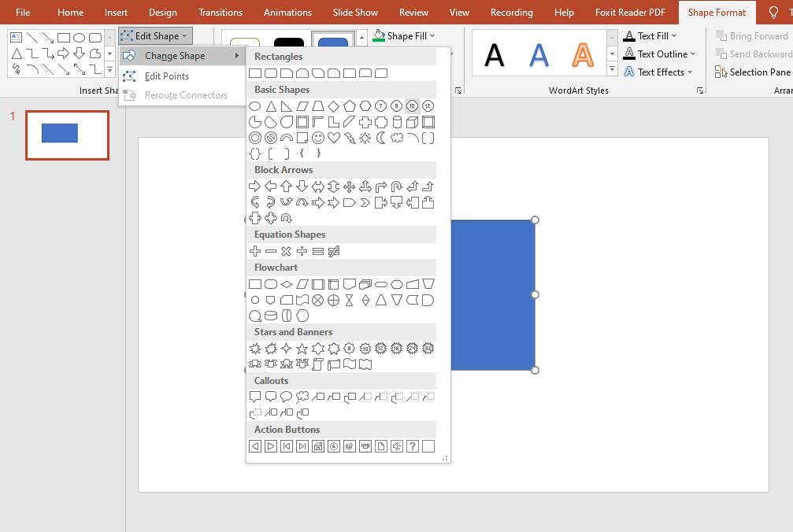Click Edit Points in the menu
Image resolution: width=793 pixels, height=532 pixels.
[168, 76]
